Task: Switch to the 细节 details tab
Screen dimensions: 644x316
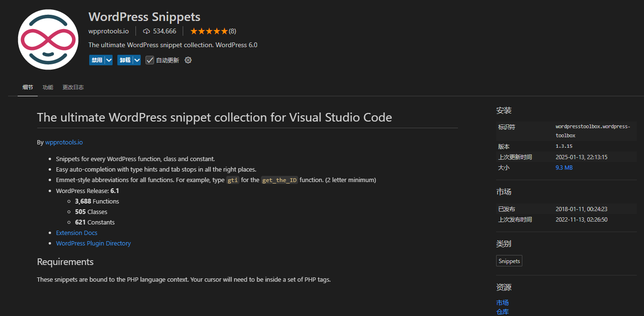Action: 28,87
